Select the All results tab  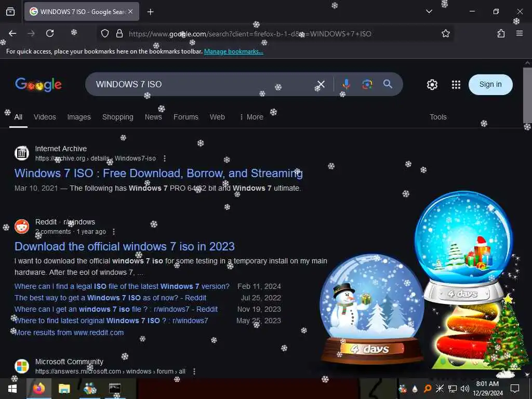tap(18, 117)
